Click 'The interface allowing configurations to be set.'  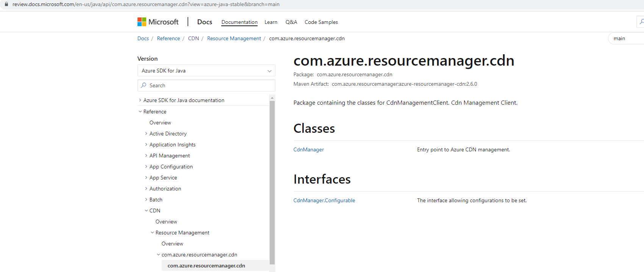[x=472, y=200]
